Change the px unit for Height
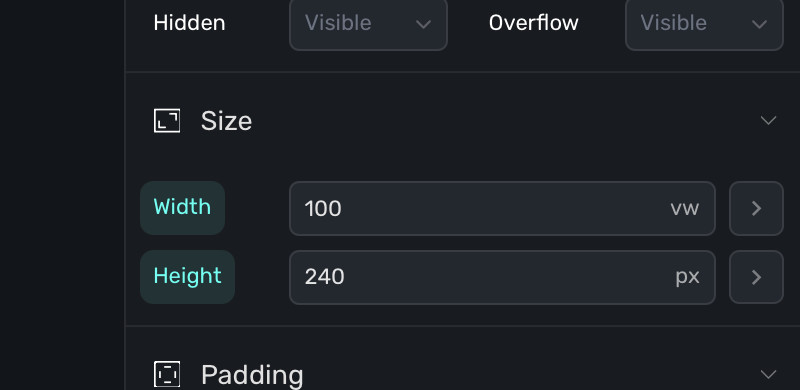This screenshot has width=800, height=390. pyautogui.click(x=687, y=277)
